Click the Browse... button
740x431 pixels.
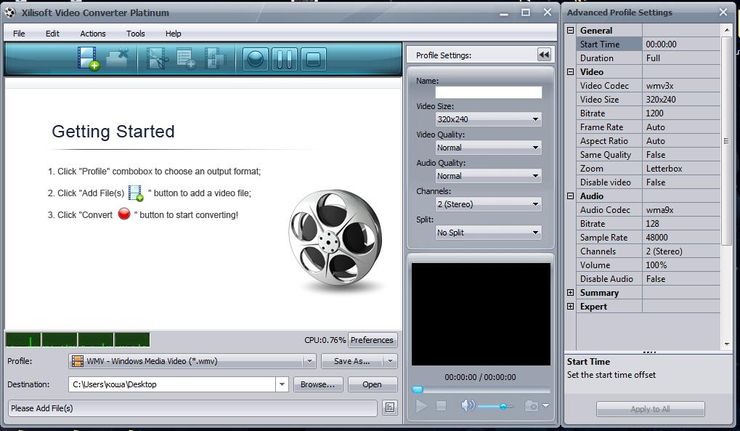pos(319,384)
